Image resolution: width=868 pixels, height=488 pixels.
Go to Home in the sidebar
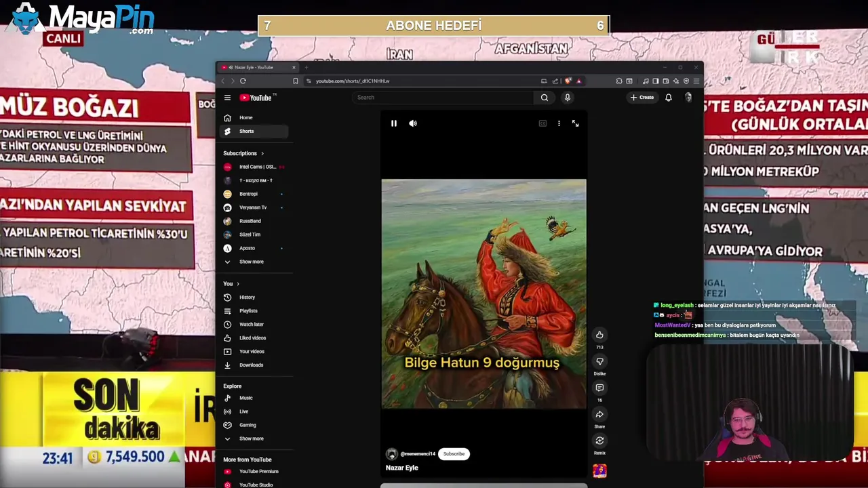point(255,118)
